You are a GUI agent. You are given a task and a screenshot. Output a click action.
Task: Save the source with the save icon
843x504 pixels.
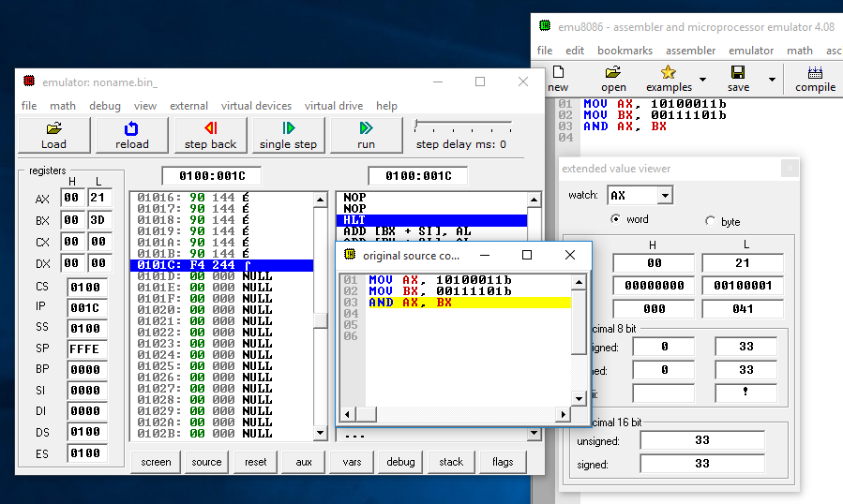pos(737,79)
